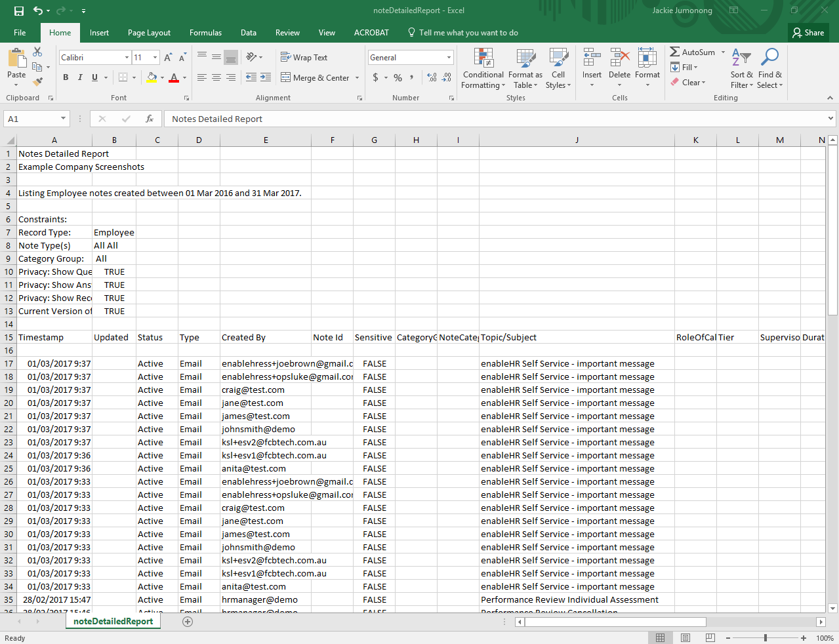The image size is (839, 644).
Task: Click the Clear button in Editing
Action: click(688, 83)
